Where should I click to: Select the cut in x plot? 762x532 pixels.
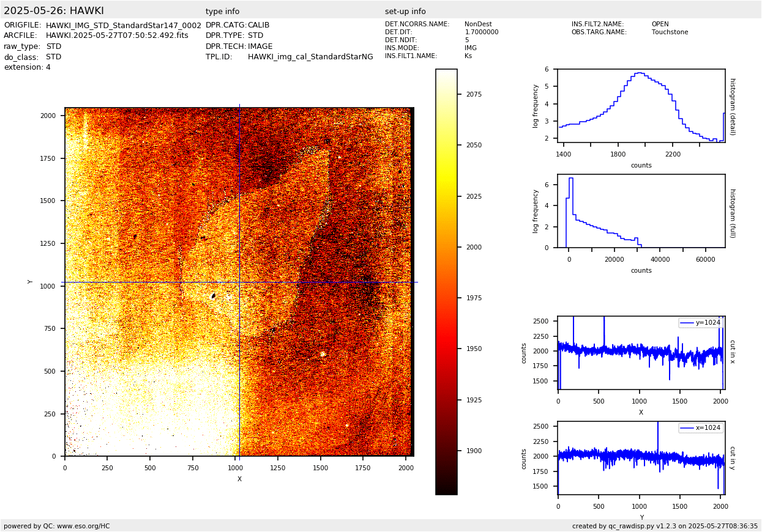641,353
